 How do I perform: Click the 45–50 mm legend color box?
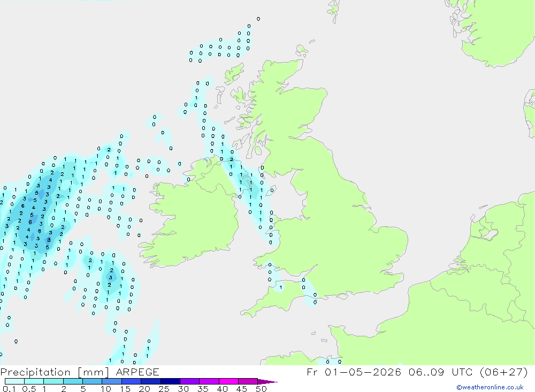click(248, 381)
